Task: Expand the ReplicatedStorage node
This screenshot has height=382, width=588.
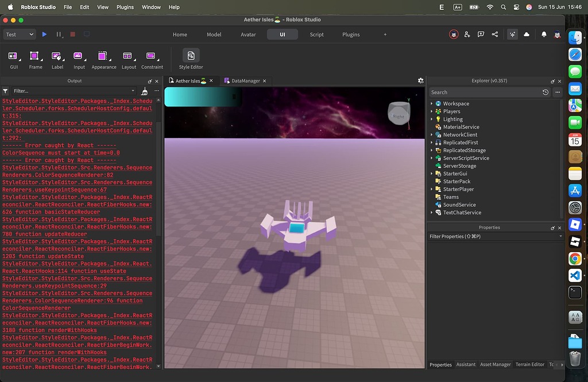Action: click(x=432, y=150)
